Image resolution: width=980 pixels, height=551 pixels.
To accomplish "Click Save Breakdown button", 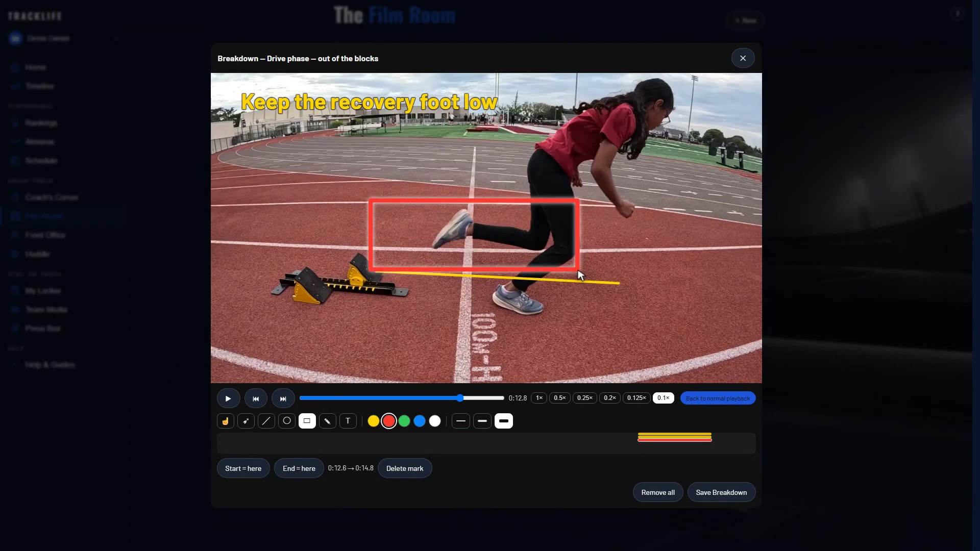I will pos(721,492).
